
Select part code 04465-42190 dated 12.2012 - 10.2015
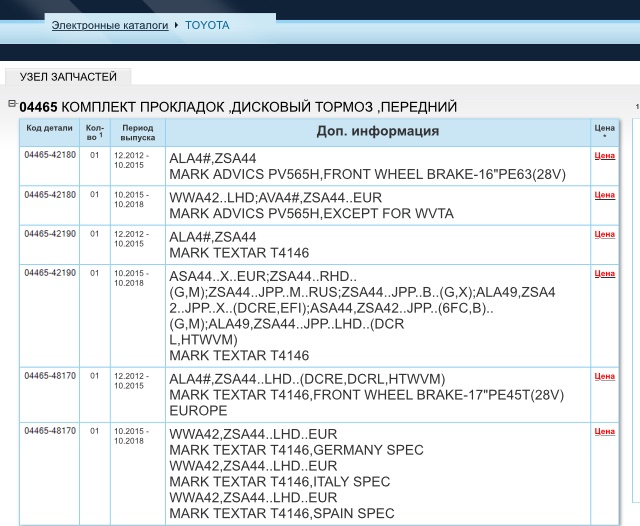50,234
